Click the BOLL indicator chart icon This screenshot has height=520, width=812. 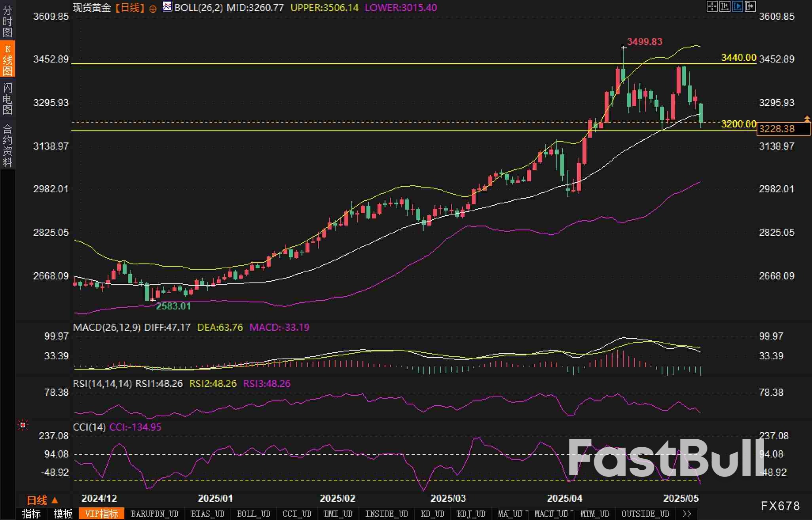pos(167,7)
